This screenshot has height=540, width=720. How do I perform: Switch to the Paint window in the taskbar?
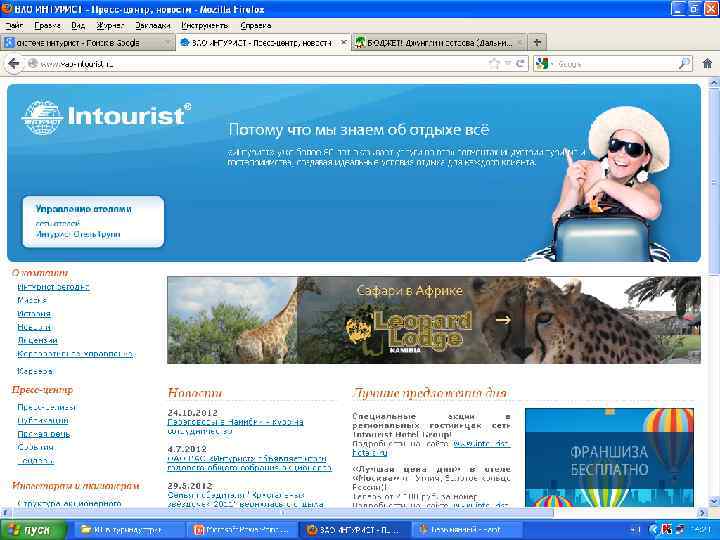coord(466,530)
